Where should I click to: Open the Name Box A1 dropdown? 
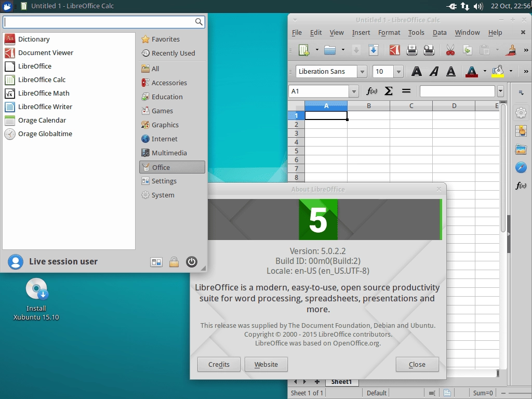pyautogui.click(x=354, y=91)
